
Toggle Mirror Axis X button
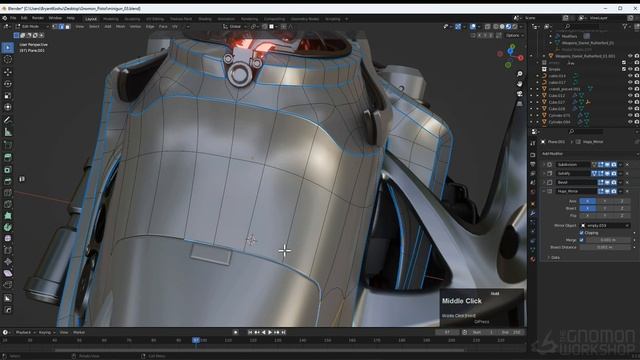pyautogui.click(x=588, y=201)
